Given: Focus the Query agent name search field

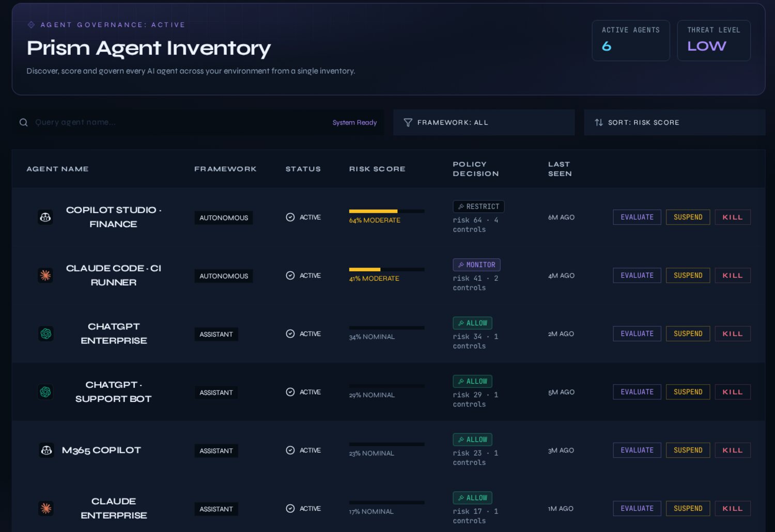Looking at the screenshot, I should [x=198, y=122].
